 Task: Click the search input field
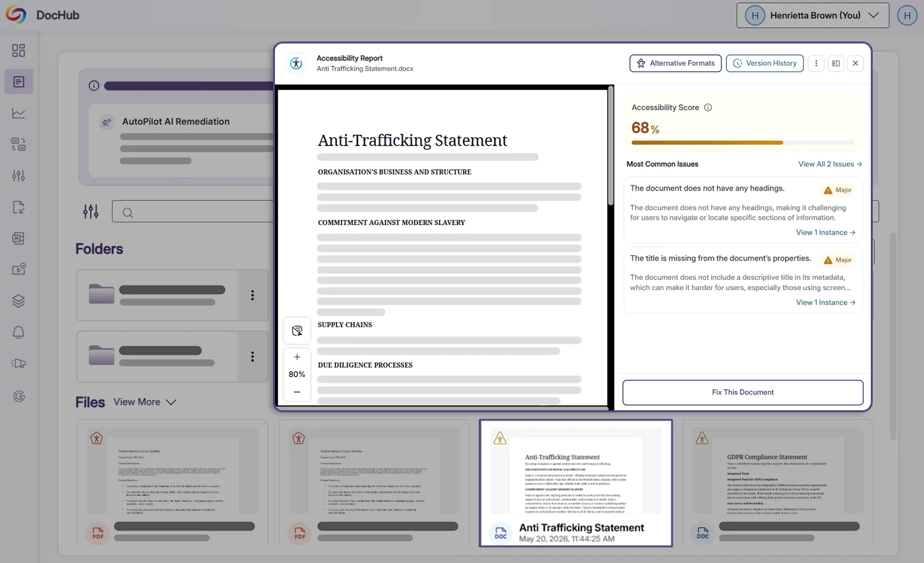point(193,212)
